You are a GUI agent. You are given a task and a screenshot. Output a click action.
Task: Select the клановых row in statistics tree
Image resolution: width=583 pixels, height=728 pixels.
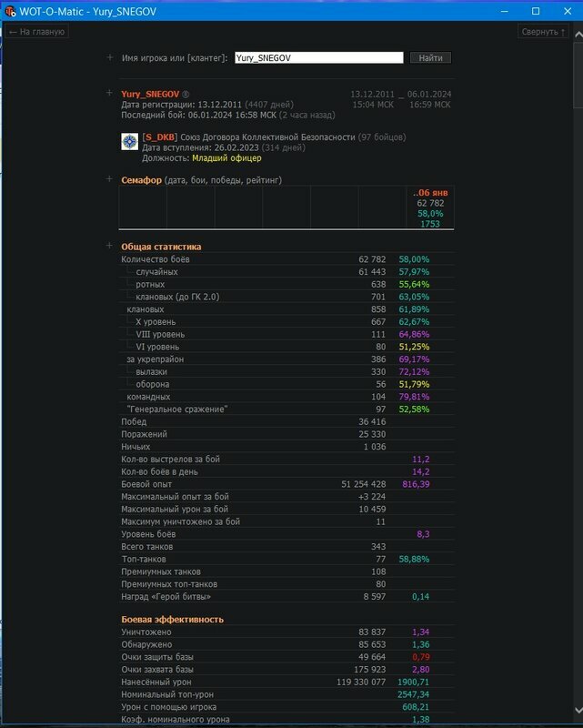point(146,309)
